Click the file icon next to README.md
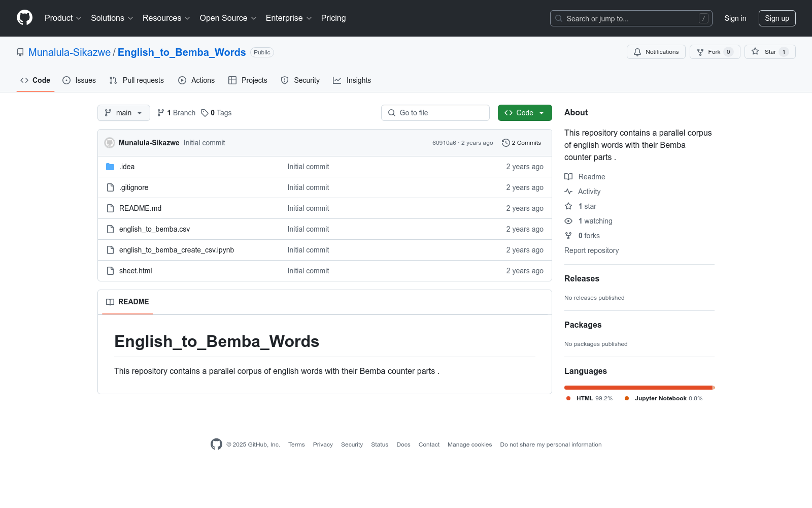The width and height of the screenshot is (812, 508). point(110,208)
